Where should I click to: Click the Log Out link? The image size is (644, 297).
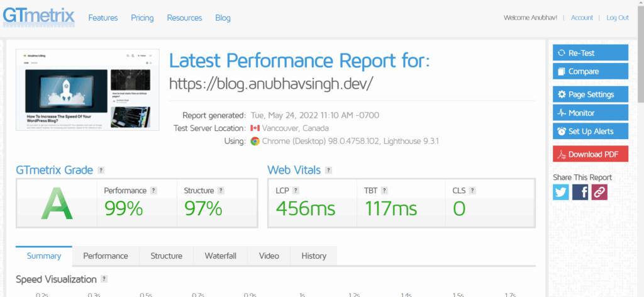618,18
